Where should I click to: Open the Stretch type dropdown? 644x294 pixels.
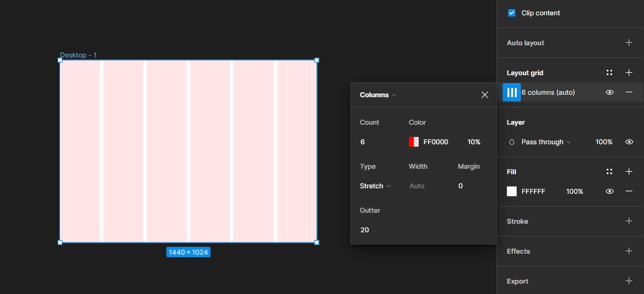point(375,186)
